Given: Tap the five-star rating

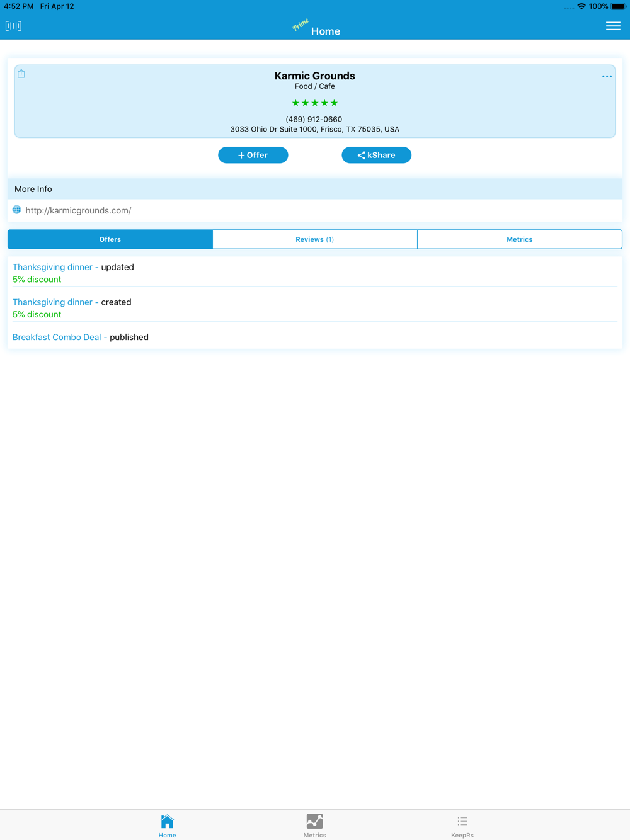Looking at the screenshot, I should click(x=315, y=103).
